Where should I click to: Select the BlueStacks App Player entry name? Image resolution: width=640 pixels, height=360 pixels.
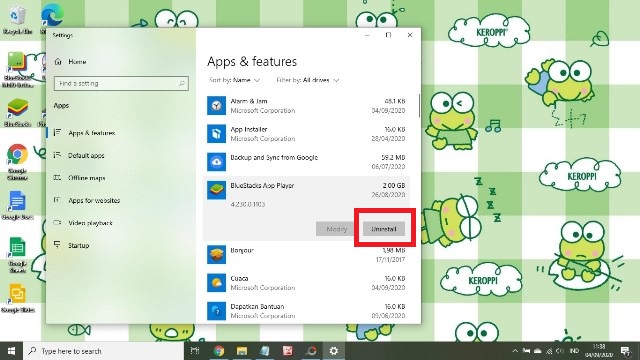point(262,186)
